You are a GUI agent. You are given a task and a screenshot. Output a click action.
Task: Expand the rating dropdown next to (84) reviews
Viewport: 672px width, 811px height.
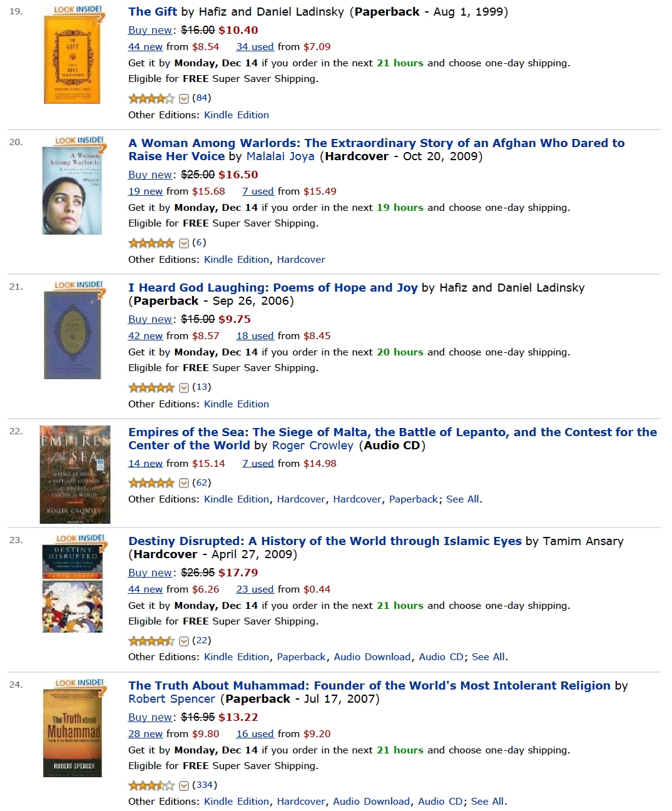[x=184, y=98]
